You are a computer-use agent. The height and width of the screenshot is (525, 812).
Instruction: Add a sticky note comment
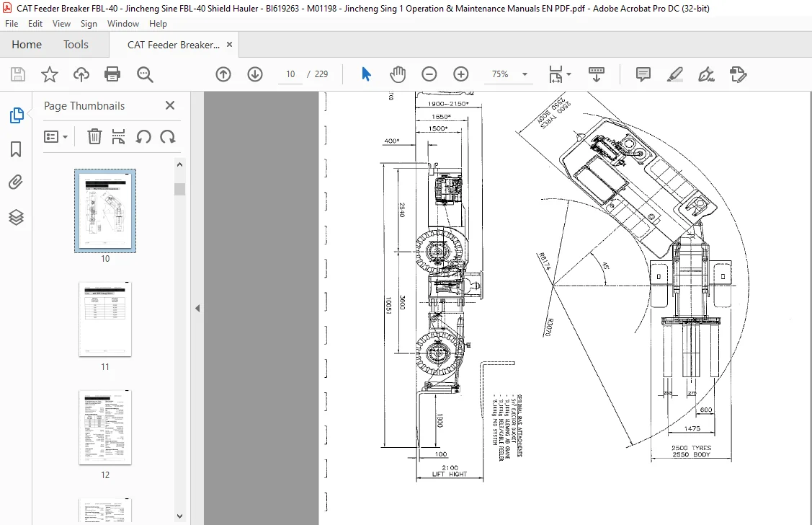[643, 74]
